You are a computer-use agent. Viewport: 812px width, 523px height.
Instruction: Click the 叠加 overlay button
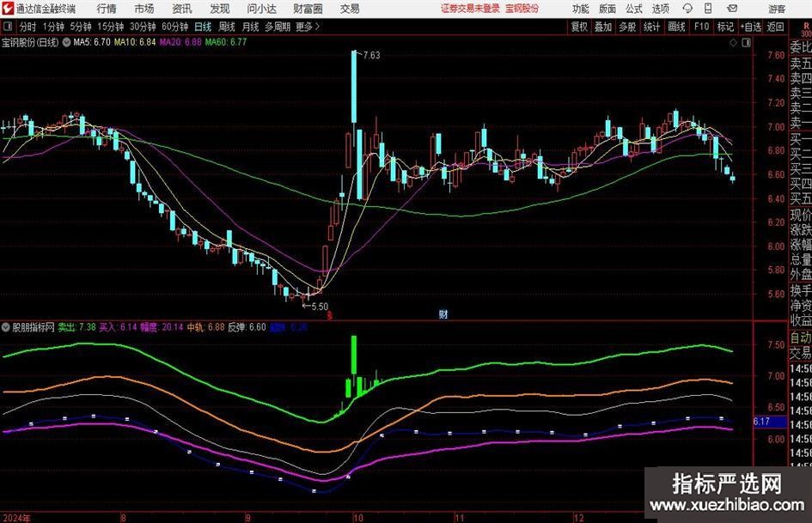pyautogui.click(x=603, y=27)
